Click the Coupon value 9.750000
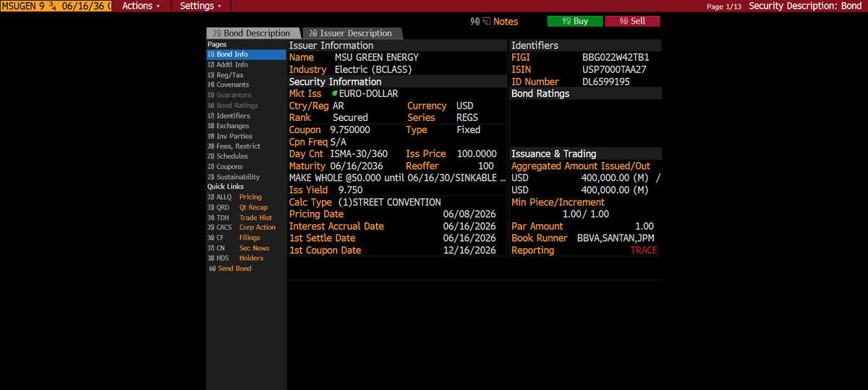The width and height of the screenshot is (868, 390). pyautogui.click(x=350, y=130)
